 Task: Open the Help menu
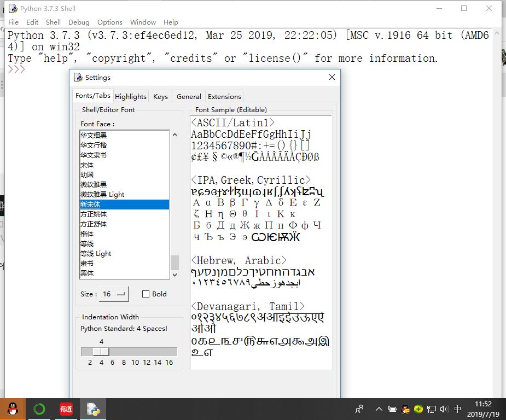(171, 22)
